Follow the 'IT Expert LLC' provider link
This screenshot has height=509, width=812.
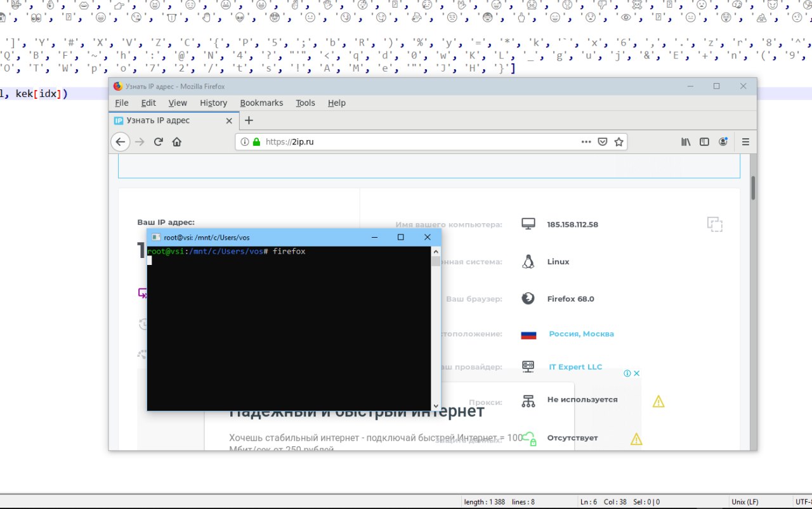tap(575, 367)
